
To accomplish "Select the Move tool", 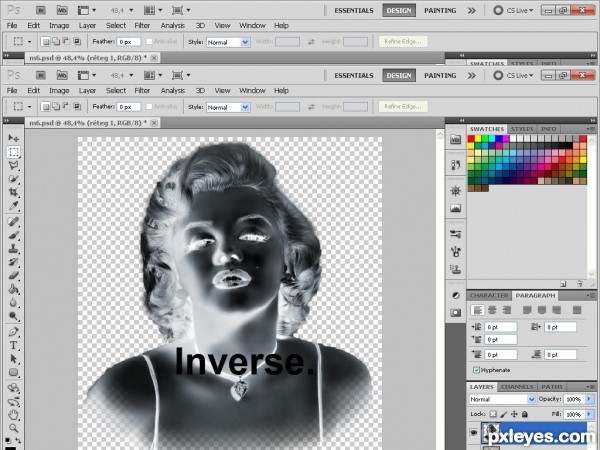I will coord(14,138).
